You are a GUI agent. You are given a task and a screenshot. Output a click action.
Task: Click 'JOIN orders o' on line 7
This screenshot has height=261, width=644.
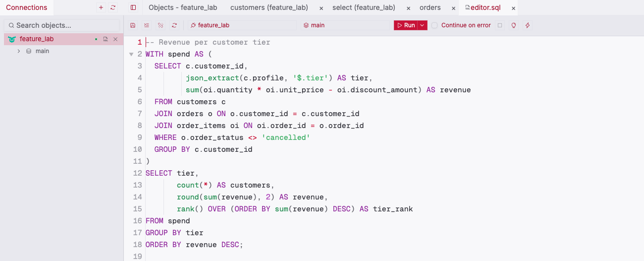click(183, 114)
